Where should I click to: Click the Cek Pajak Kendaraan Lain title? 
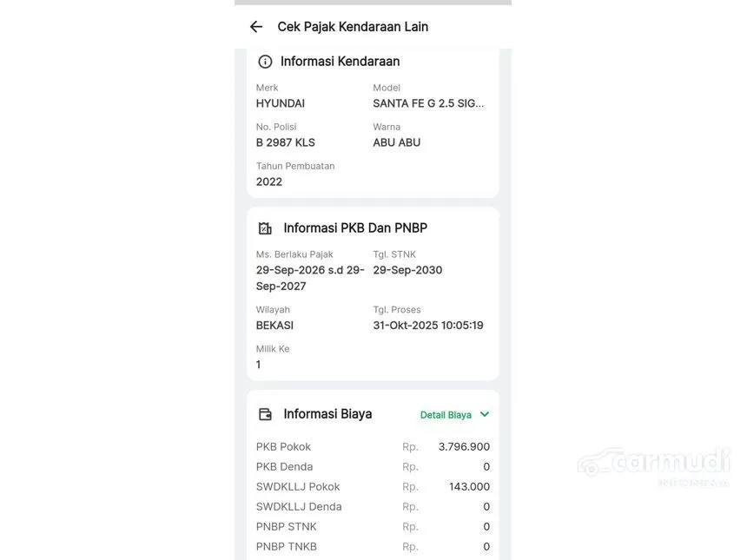coord(353,27)
